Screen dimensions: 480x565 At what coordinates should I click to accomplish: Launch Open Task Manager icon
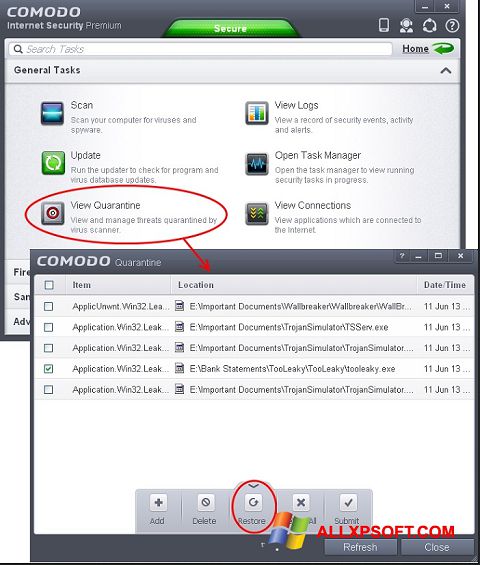point(257,164)
